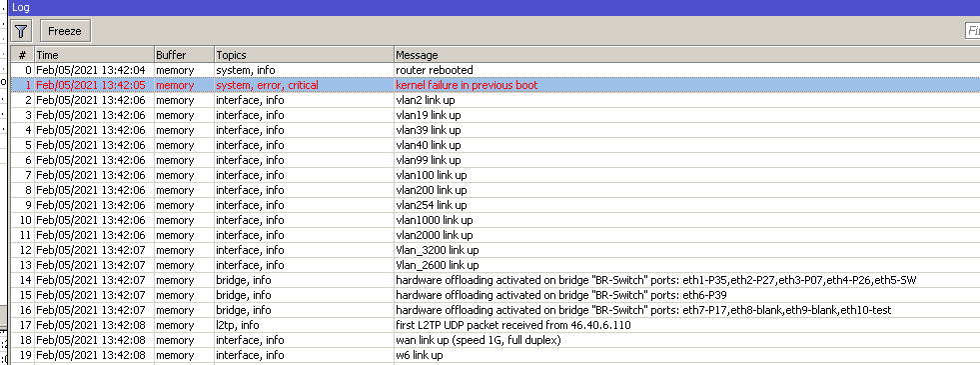Sort log by Time column header
980x365 pixels.
point(94,55)
